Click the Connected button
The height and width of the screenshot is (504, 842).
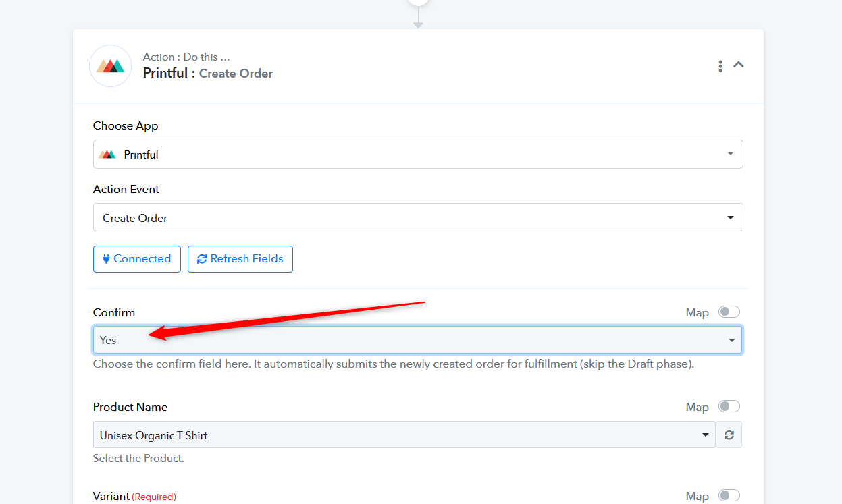tap(137, 259)
